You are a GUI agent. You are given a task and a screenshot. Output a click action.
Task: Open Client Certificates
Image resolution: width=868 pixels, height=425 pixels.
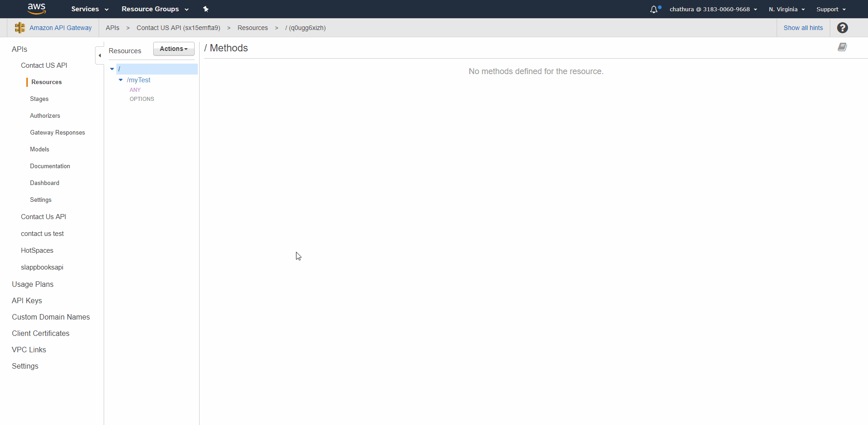pyautogui.click(x=40, y=333)
